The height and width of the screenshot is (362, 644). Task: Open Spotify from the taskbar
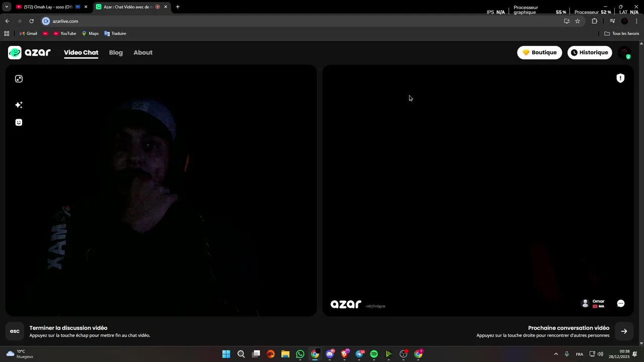374,354
